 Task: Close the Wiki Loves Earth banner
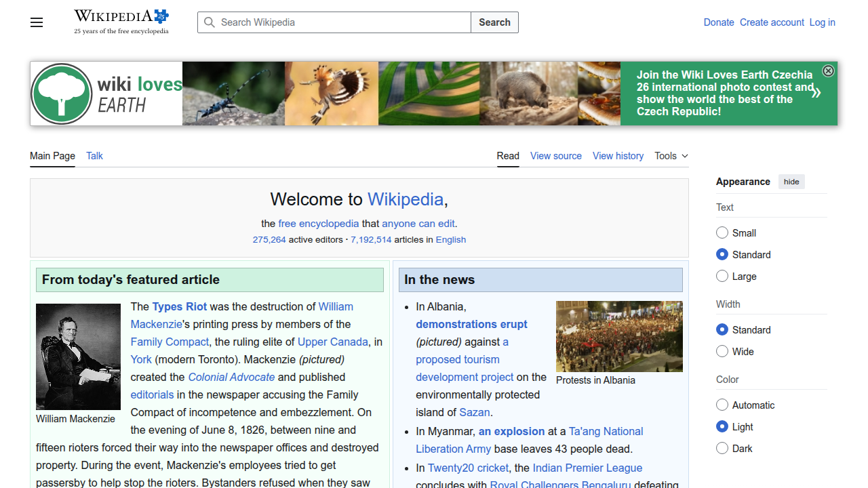[x=828, y=71]
